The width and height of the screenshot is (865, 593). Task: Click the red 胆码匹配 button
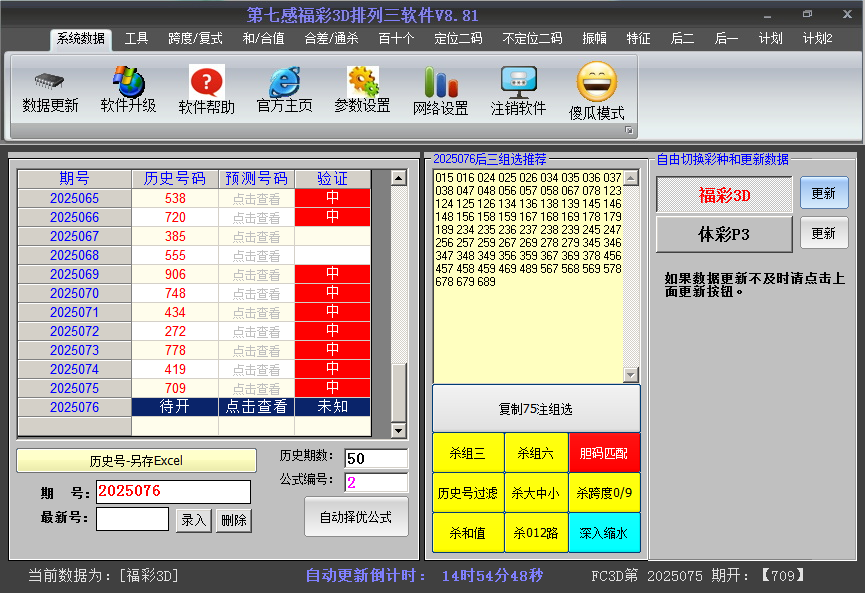point(604,453)
